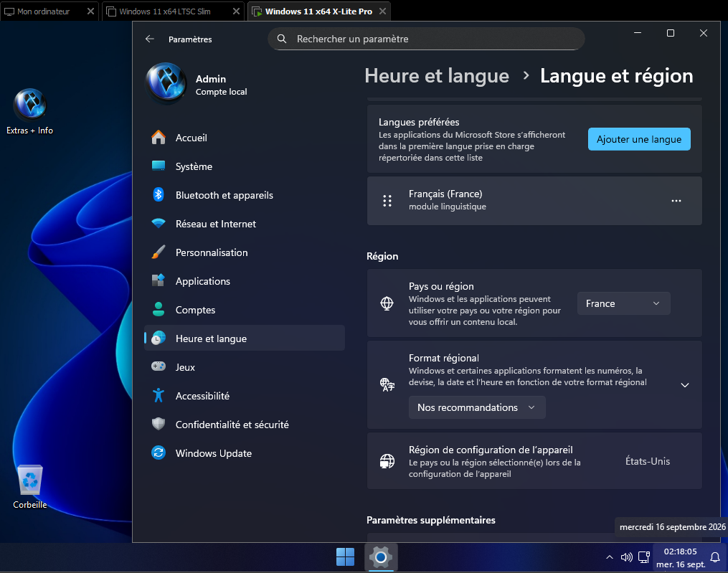Close the Windows 11 x64 LTSC Slim tab
This screenshot has height=573, width=728.
tap(236, 11)
